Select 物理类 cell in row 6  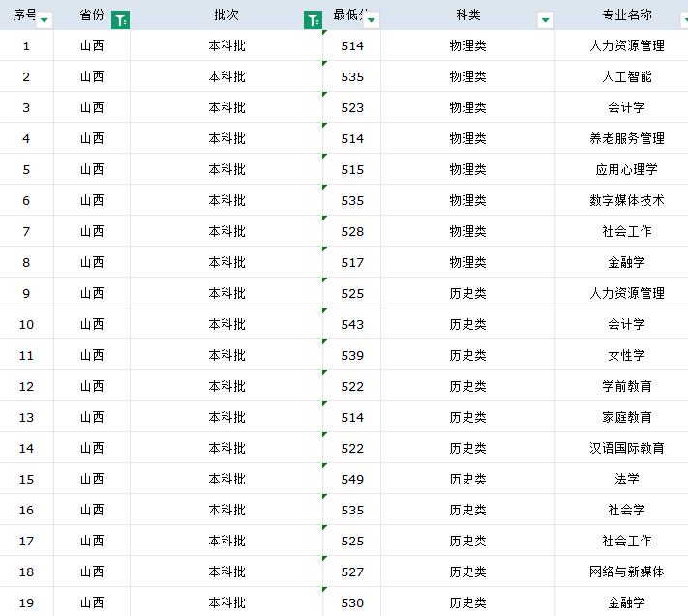click(x=467, y=200)
